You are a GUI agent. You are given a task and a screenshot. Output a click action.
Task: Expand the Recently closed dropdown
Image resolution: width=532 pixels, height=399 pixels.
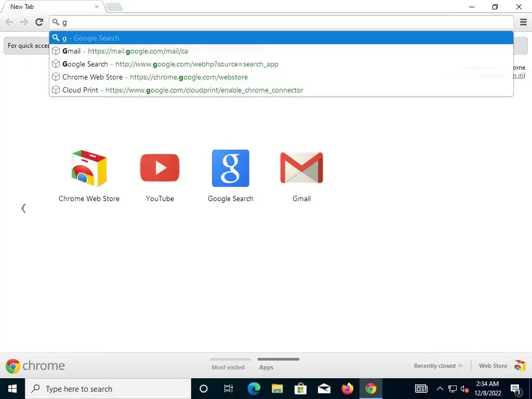click(x=438, y=366)
